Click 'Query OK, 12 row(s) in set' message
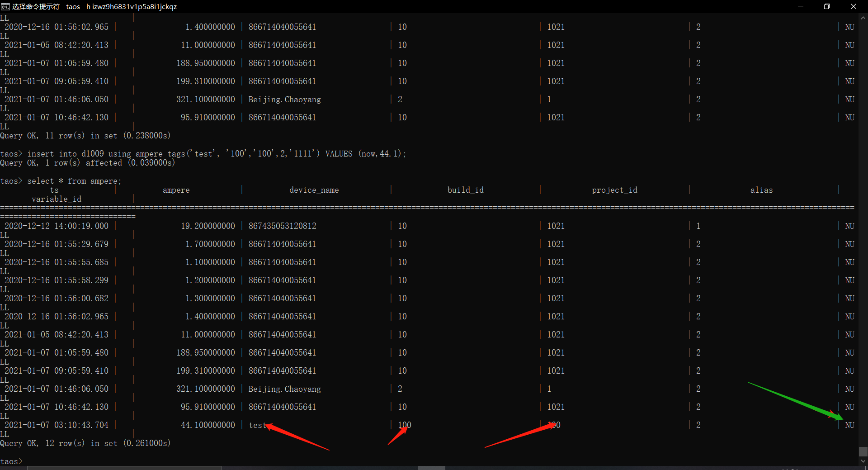Screen dimensions: 868x470 [85, 443]
